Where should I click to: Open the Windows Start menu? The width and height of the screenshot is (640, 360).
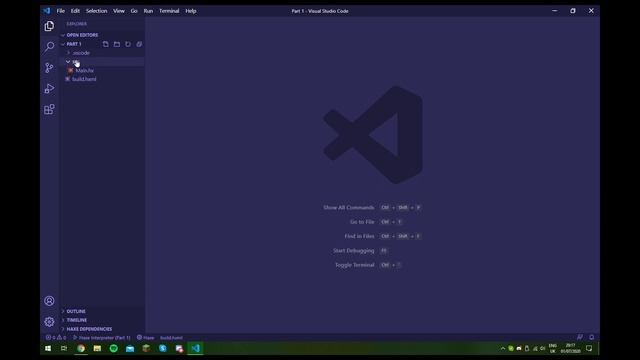pos(48,348)
